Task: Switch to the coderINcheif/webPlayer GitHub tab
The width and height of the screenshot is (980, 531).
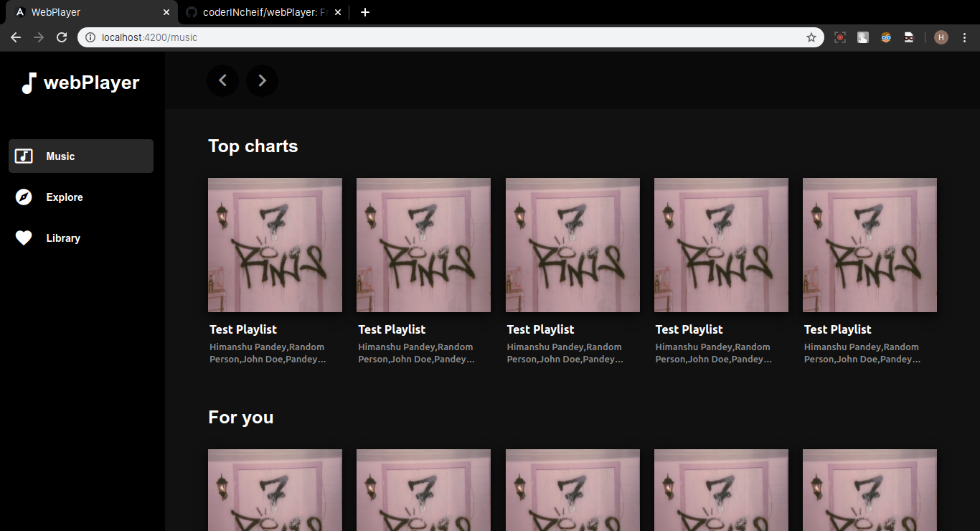Action: (263, 12)
